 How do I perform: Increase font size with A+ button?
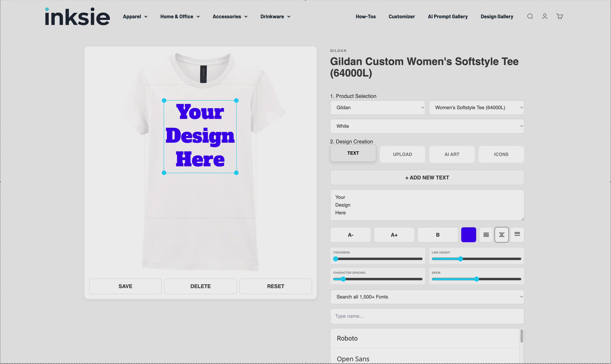click(x=394, y=235)
